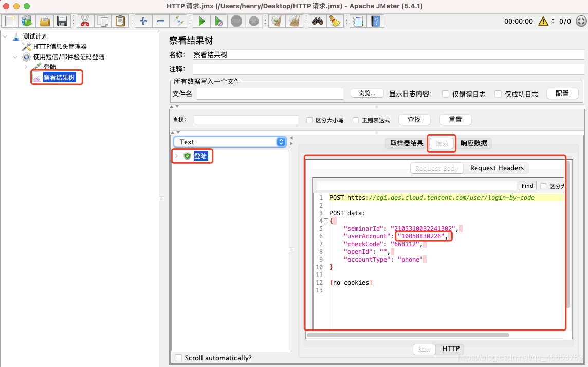588x367 pixels.
Task: Click the horizontal scrollbar under request text
Action: (408, 335)
